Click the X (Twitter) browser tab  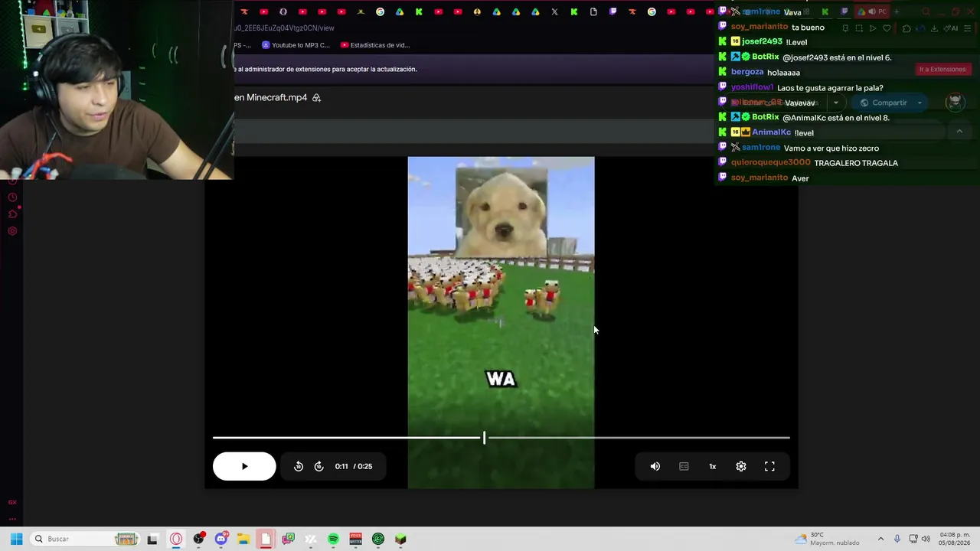pyautogui.click(x=554, y=11)
